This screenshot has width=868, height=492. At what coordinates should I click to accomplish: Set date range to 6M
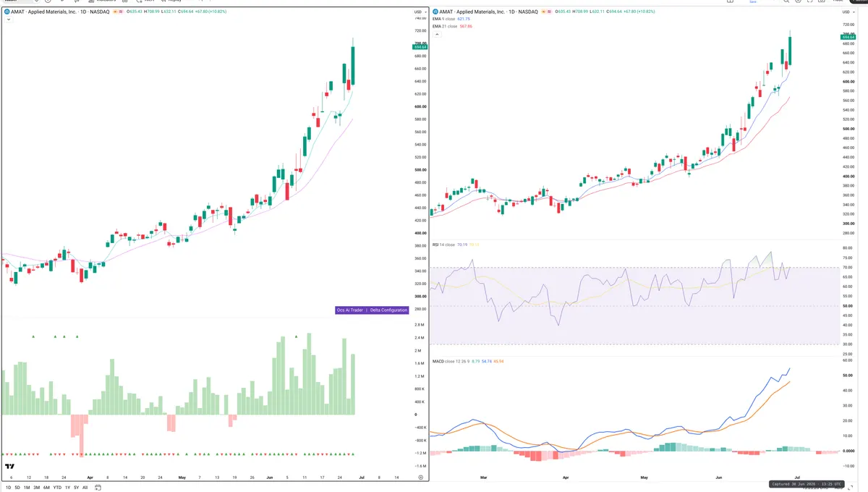pyautogui.click(x=46, y=488)
